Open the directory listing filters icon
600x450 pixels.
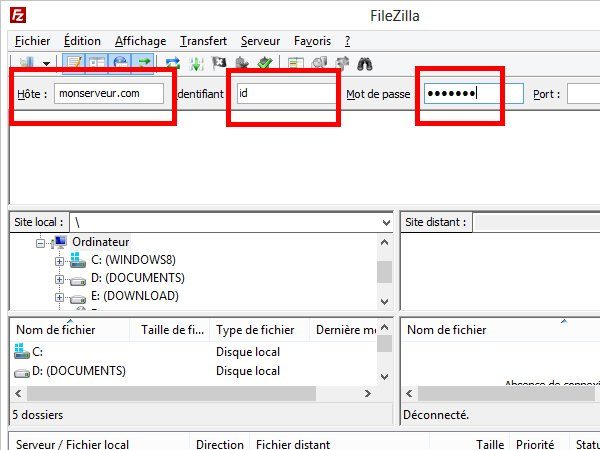(x=295, y=64)
